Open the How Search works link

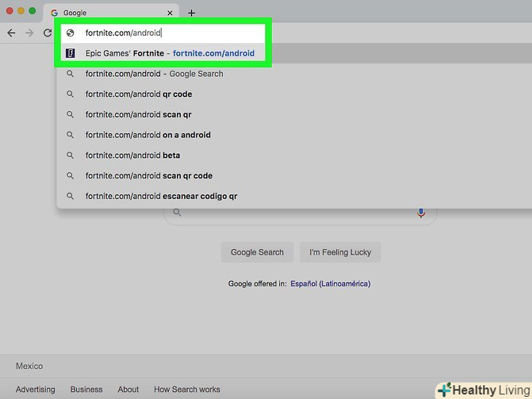[187, 389]
